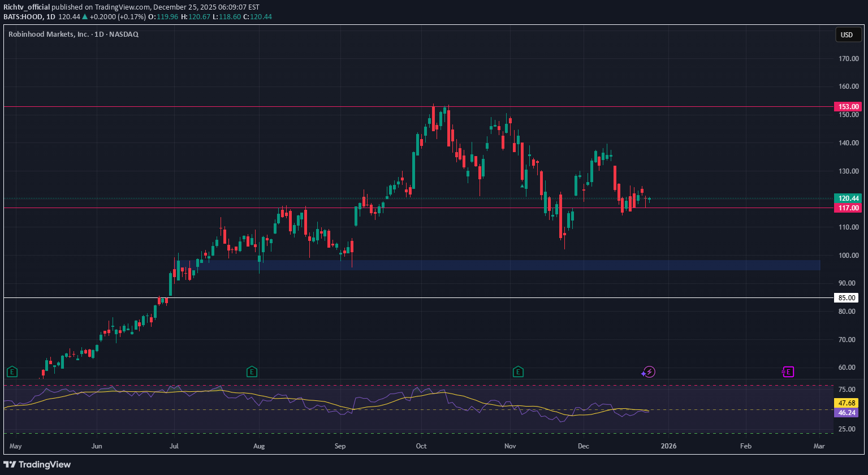Click the purple upcoming earnings icon near February
Image resolution: width=868 pixels, height=475 pixels.
[788, 372]
